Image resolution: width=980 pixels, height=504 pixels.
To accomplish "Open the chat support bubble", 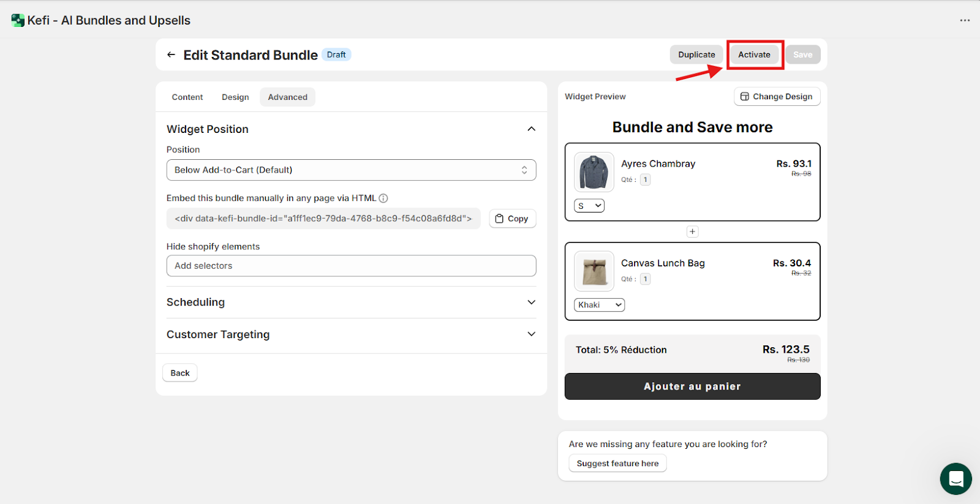I will [x=956, y=478].
